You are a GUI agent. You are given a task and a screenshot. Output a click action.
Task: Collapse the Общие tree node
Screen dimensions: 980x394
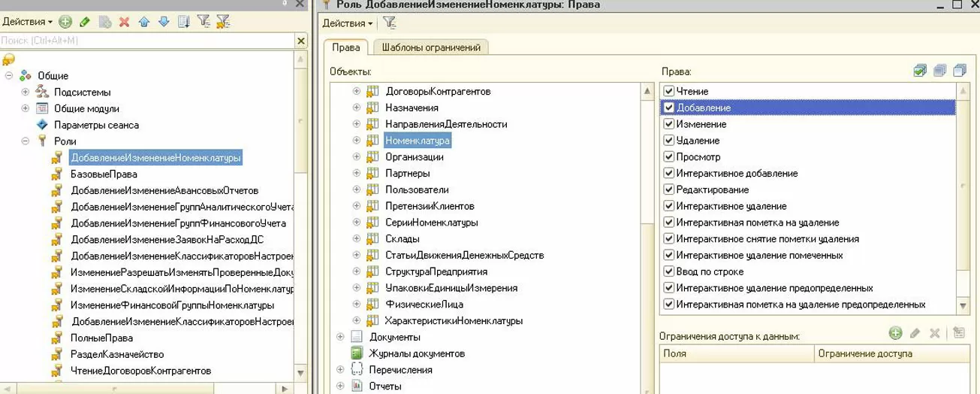pos(9,75)
